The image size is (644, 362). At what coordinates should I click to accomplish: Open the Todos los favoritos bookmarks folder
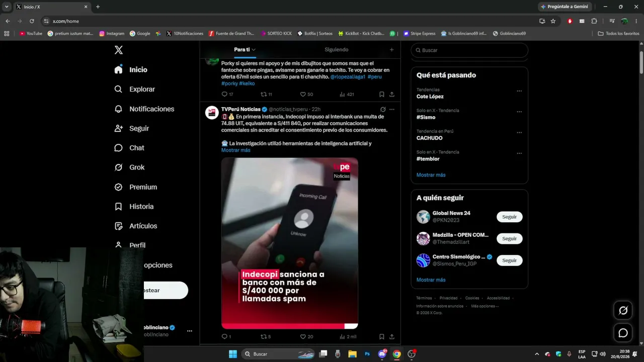tap(618, 34)
